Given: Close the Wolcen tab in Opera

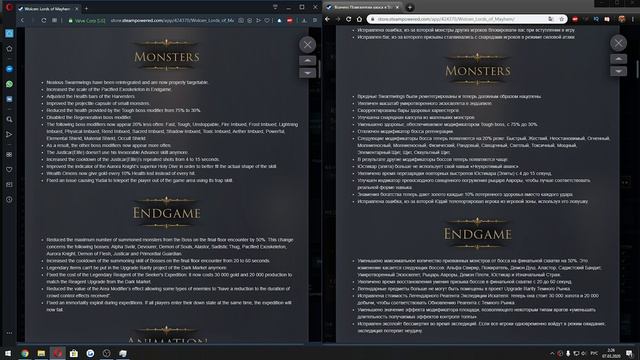Looking at the screenshot, I should (76, 9).
